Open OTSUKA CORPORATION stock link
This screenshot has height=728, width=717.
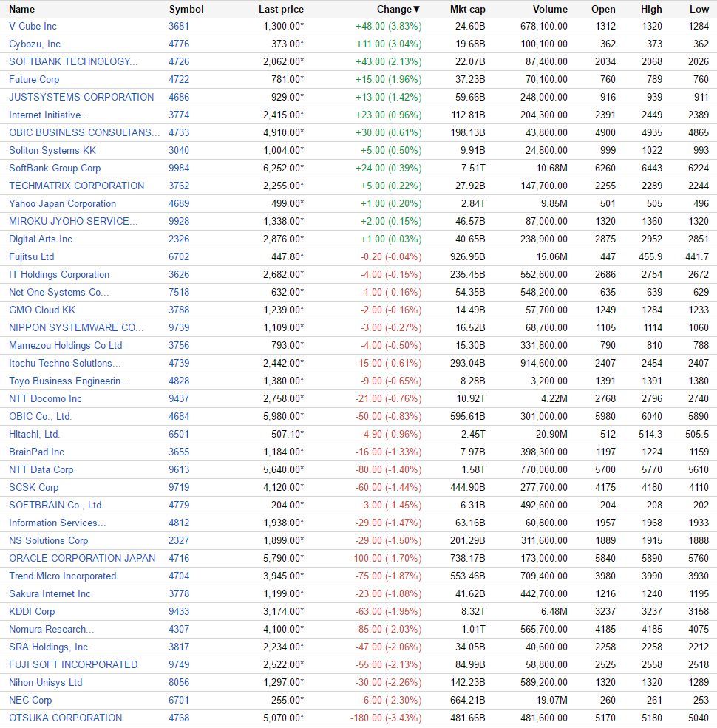(x=66, y=718)
